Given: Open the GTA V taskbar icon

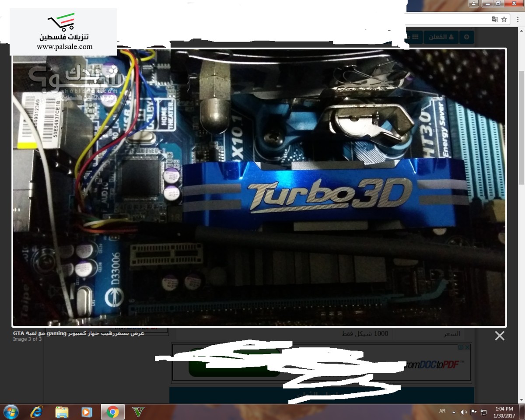Looking at the screenshot, I should pos(138,412).
